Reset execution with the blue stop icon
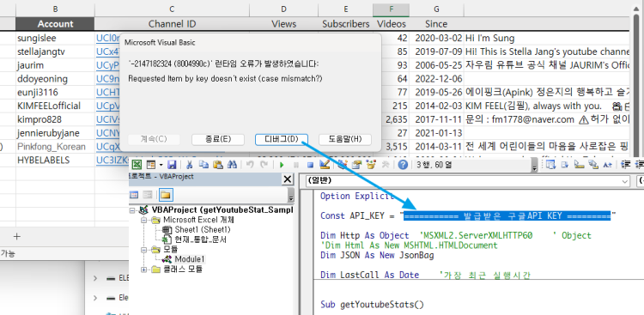Image resolution: width=644 pixels, height=315 pixels. click(x=310, y=165)
